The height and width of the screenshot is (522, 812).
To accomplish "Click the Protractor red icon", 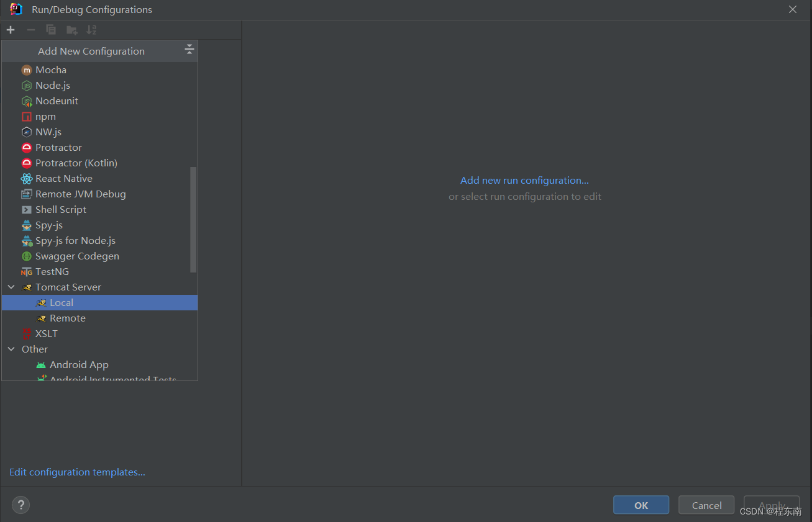I will (26, 148).
